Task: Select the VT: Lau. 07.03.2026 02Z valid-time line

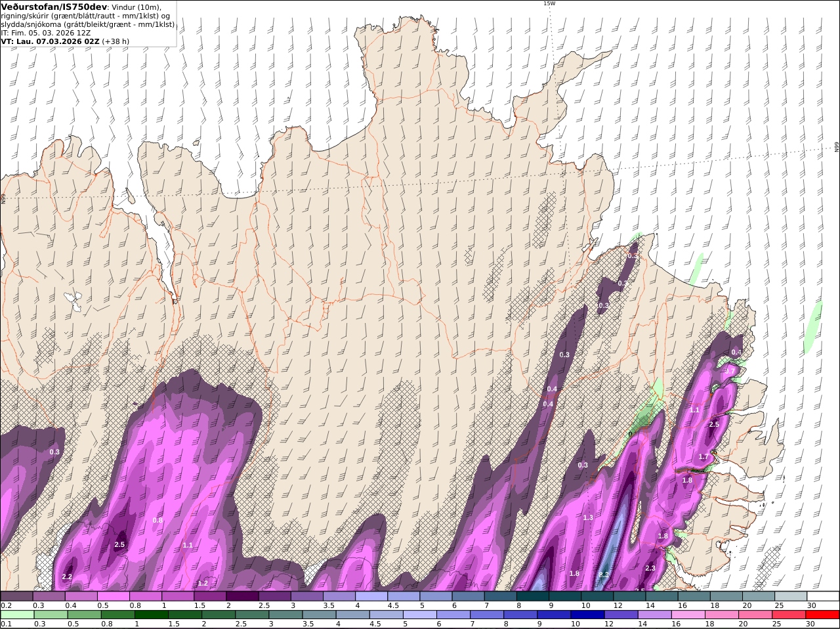Action: (x=51, y=41)
